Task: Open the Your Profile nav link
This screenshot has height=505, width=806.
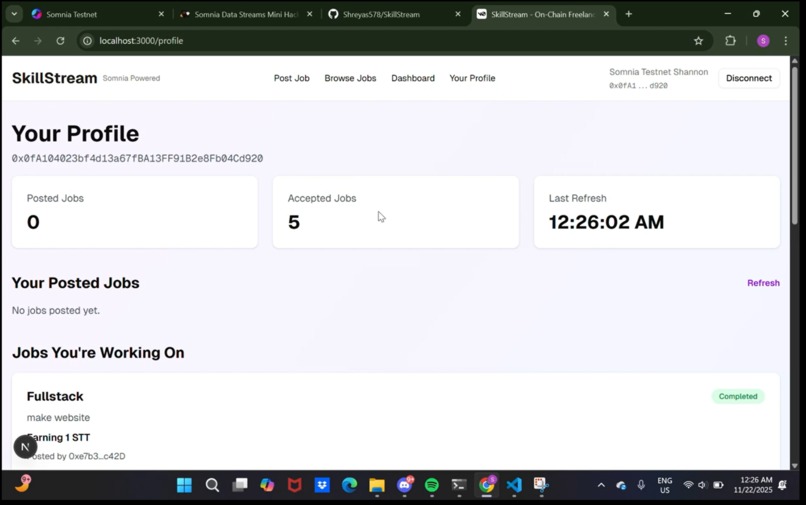Action: (x=472, y=78)
